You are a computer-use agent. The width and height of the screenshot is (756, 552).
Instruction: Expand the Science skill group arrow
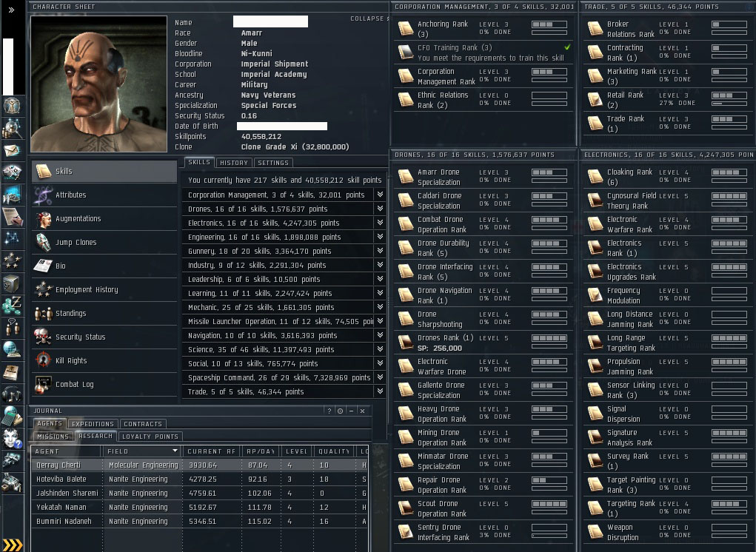381,349
